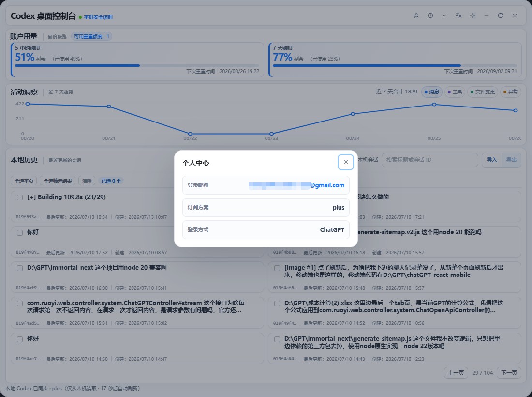
Task: Click the page indicator 29 / 104
Action: click(x=483, y=372)
